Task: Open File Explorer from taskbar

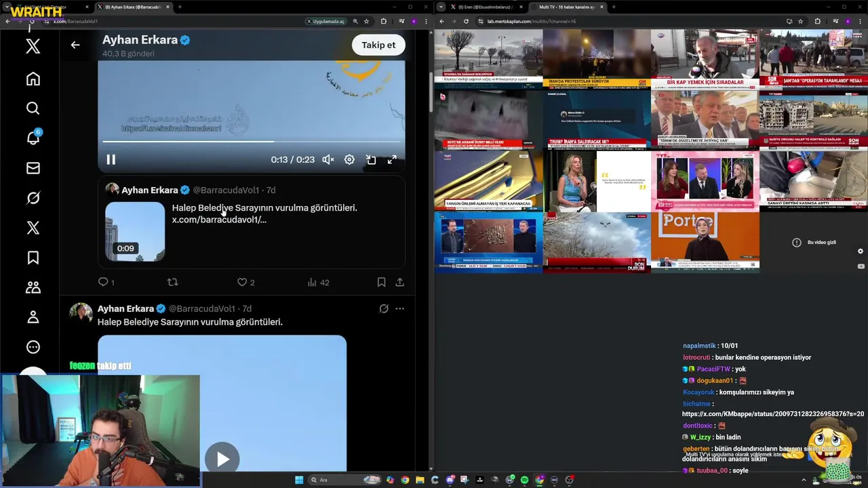Action: [x=420, y=480]
